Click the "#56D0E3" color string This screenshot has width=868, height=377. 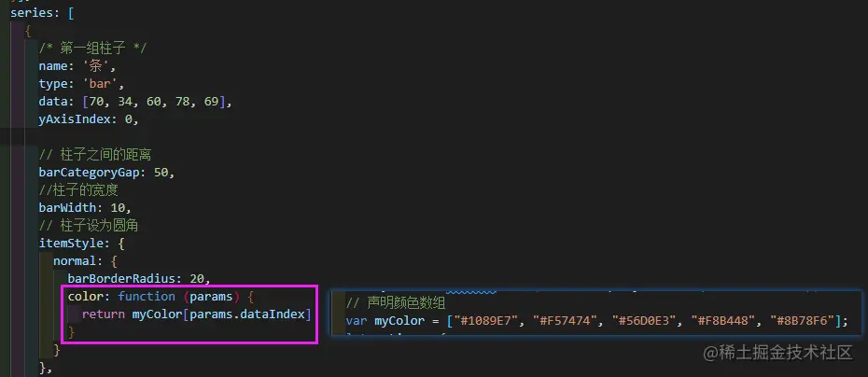[x=642, y=321]
